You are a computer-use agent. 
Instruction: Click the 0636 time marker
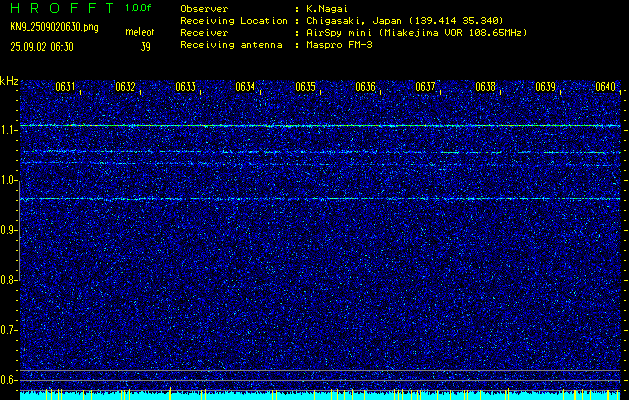(x=365, y=87)
